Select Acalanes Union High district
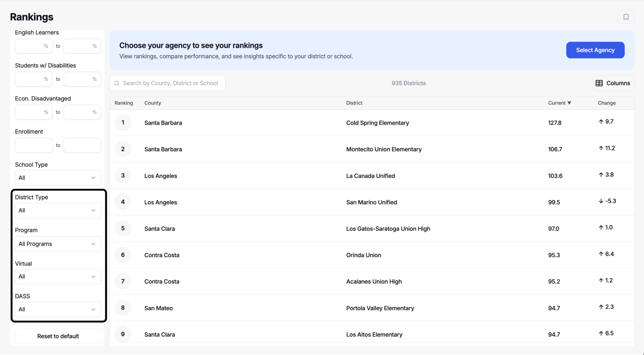The image size is (644, 355). coord(374,282)
